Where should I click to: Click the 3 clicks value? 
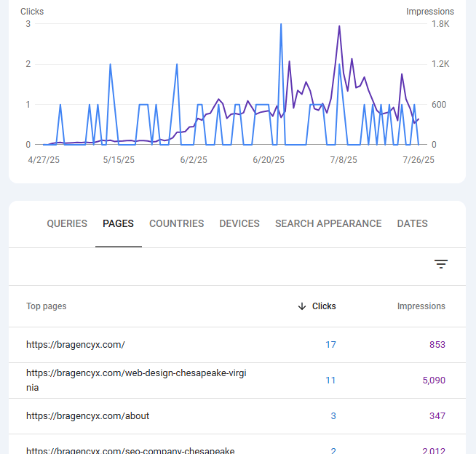tap(333, 416)
